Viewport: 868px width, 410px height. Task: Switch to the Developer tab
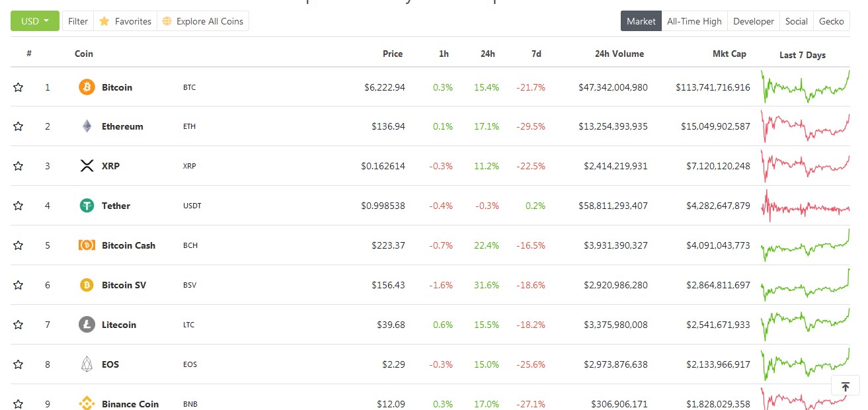[x=754, y=21]
